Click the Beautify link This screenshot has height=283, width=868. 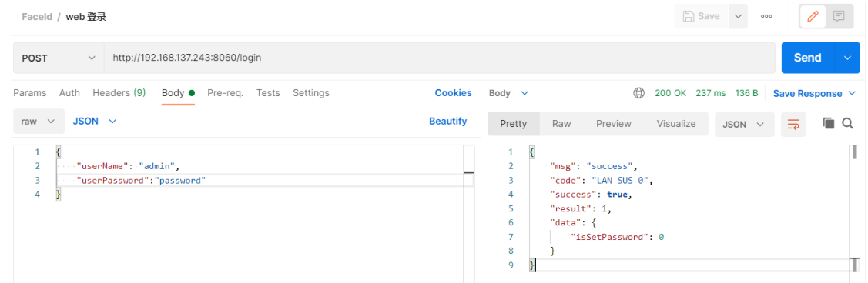447,121
